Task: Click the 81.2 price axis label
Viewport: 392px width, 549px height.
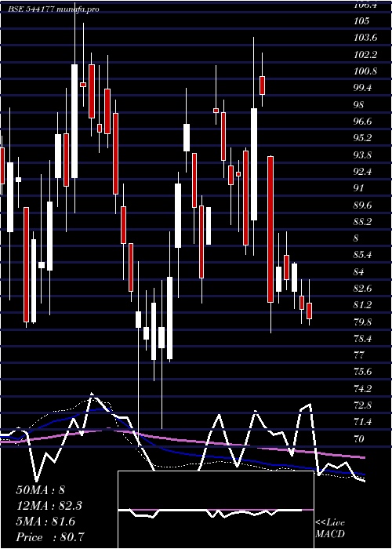Action: coord(362,305)
